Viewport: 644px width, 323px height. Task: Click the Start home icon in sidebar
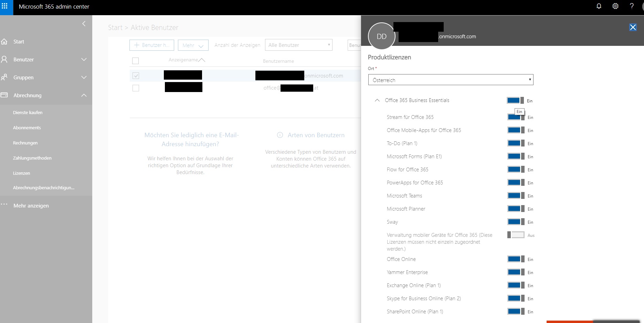[x=4, y=41]
